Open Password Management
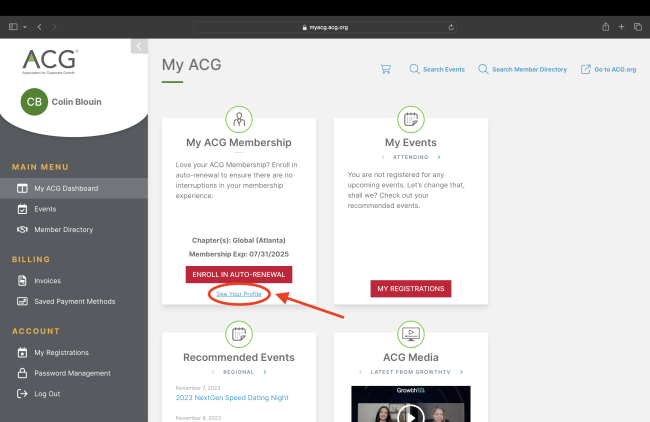The height and width of the screenshot is (422, 650). point(72,373)
